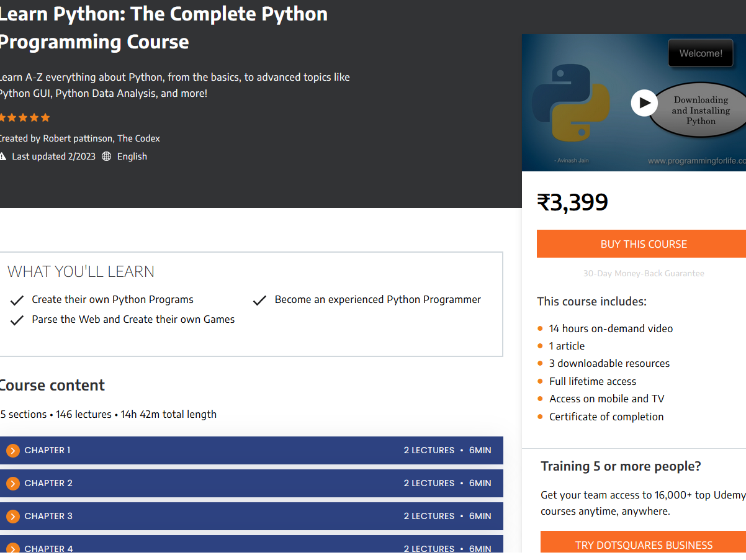This screenshot has height=560, width=746.
Task: Click the BUY THIS COURSE button
Action: [x=644, y=243]
